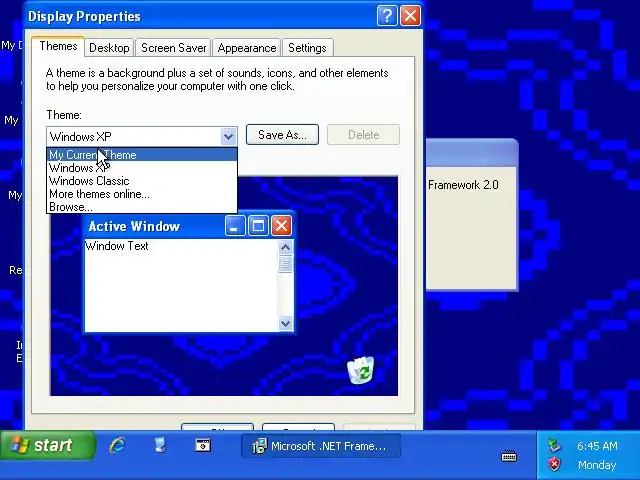Viewport: 640px width, 480px height.
Task: Click the on-screen keyboard taskbar icon
Action: 509,456
